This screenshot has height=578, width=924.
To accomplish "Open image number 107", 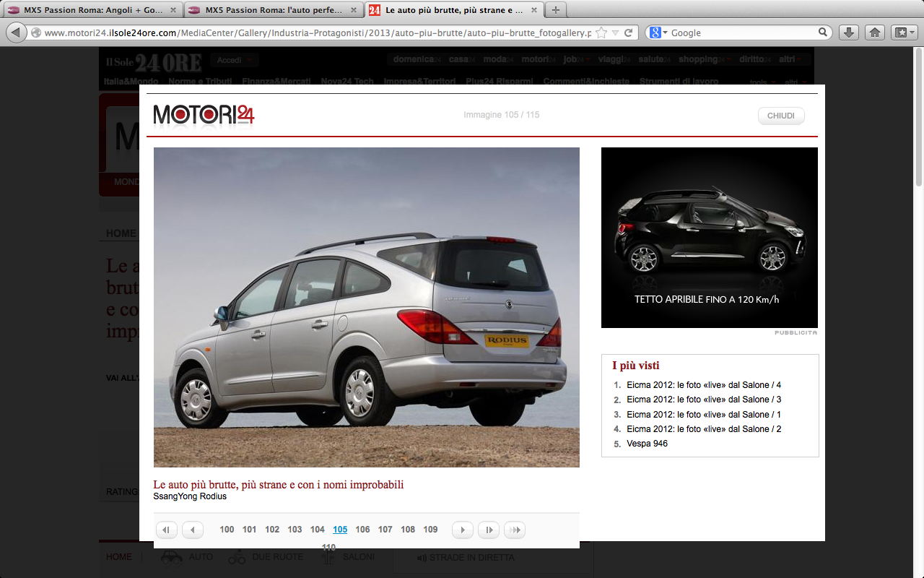I will pyautogui.click(x=385, y=530).
